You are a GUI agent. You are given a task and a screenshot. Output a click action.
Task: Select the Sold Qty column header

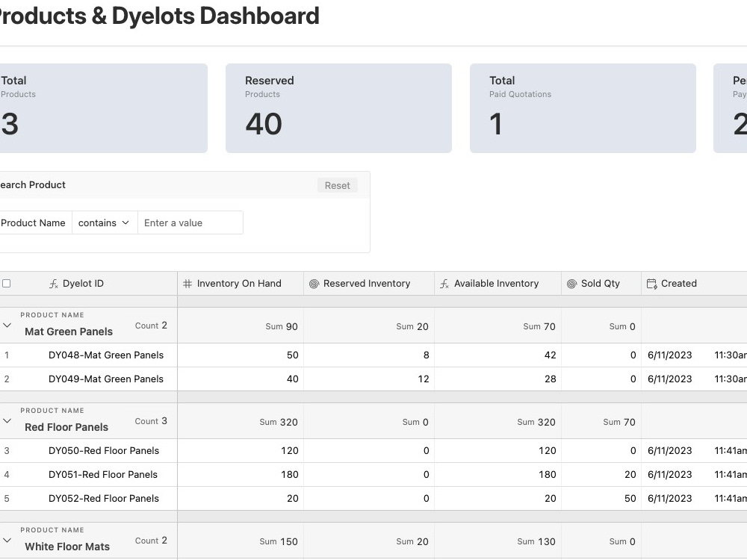601,284
